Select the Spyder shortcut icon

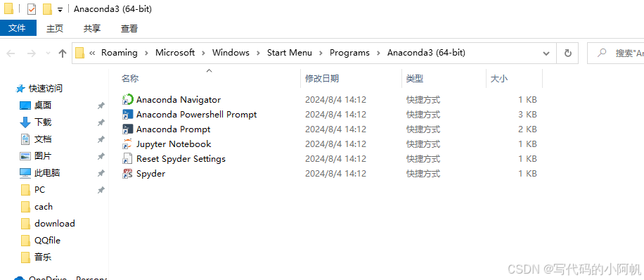pyautogui.click(x=128, y=174)
